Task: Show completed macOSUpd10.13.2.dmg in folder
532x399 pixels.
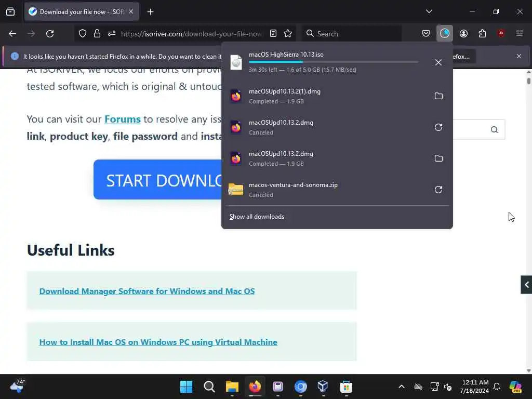Action: 438,158
